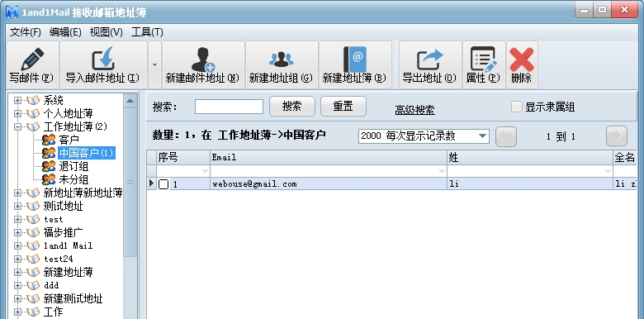Screen dimensions: 644x319
Task: Sort by the Email column header
Action: [329, 158]
